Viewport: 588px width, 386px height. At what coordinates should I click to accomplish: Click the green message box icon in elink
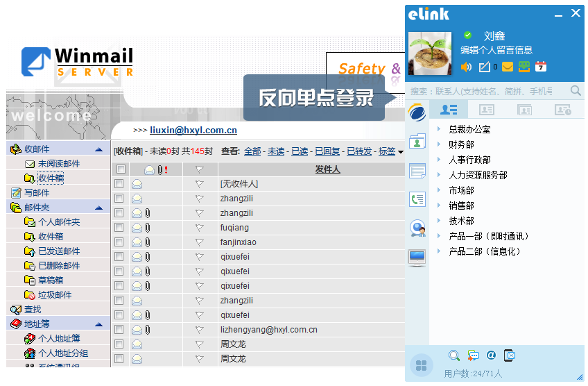point(524,67)
